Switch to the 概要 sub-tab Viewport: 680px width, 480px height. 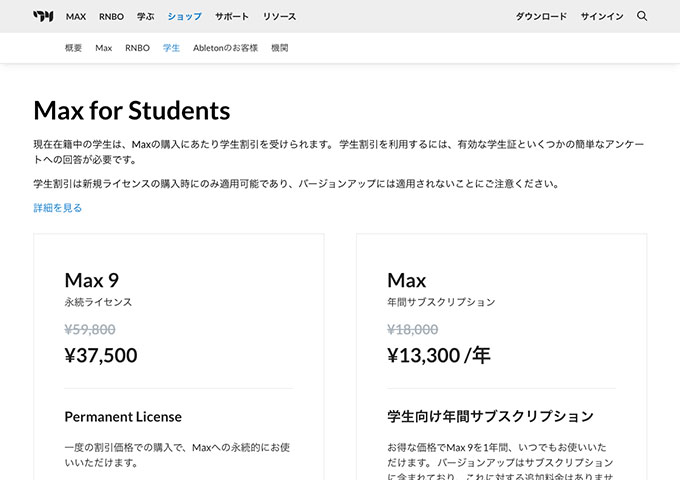(x=73, y=48)
